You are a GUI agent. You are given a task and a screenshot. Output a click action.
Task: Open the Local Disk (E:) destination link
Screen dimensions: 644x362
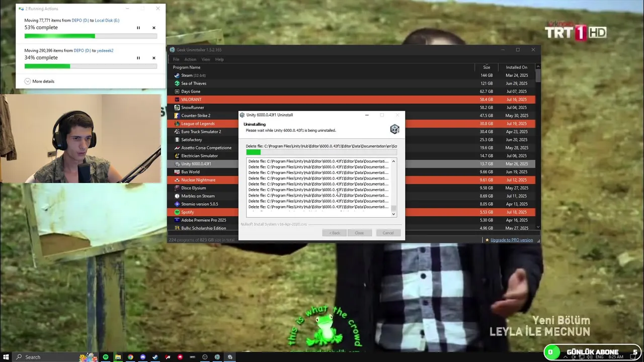pos(107,21)
